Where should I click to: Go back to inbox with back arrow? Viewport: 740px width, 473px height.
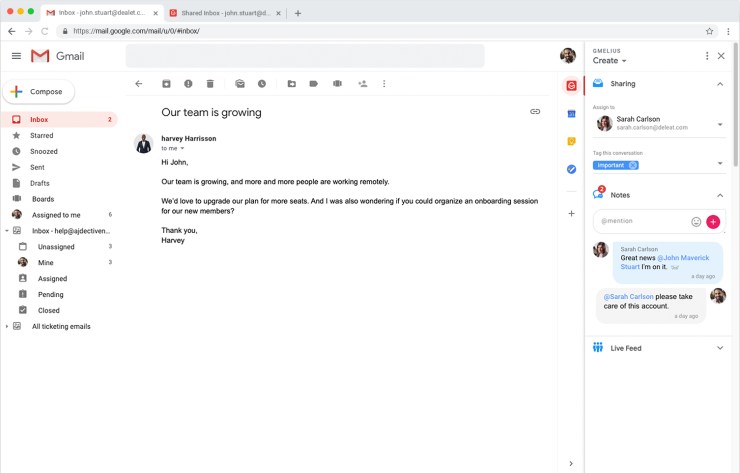click(x=139, y=84)
